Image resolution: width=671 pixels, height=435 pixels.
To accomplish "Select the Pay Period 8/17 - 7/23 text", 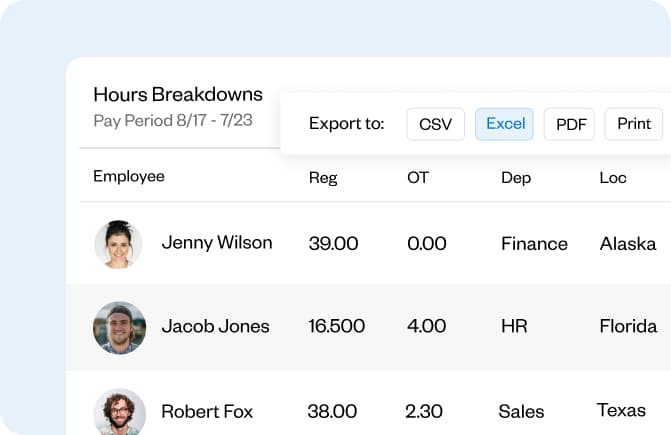I will tap(173, 121).
